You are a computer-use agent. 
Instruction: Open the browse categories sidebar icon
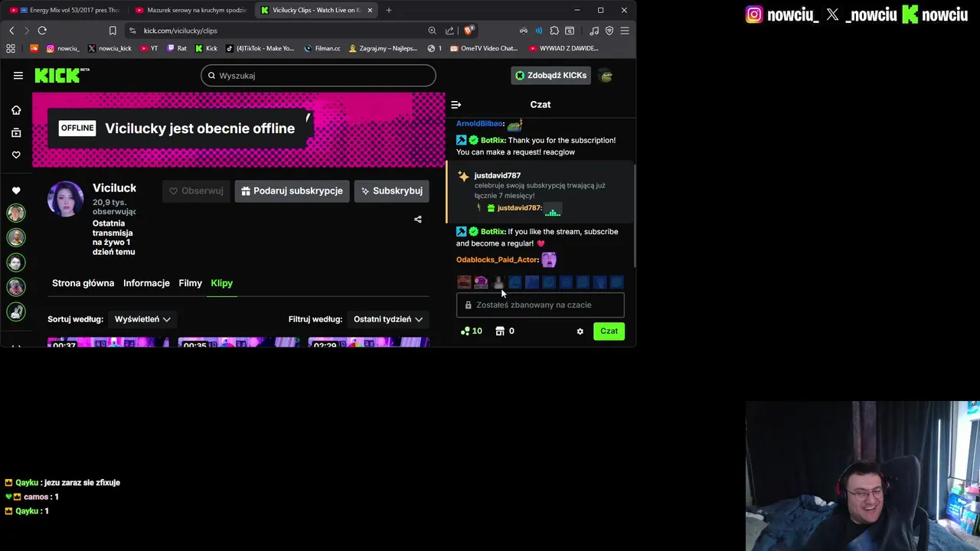click(16, 132)
